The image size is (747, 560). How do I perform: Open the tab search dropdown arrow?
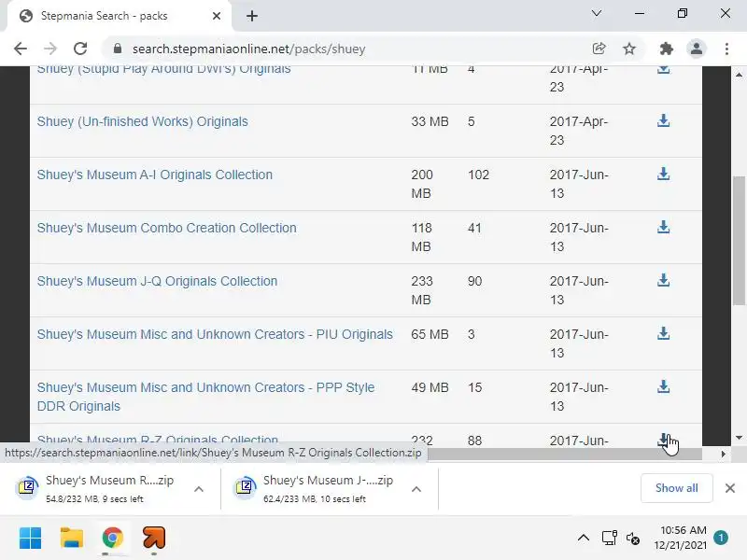coord(597,13)
